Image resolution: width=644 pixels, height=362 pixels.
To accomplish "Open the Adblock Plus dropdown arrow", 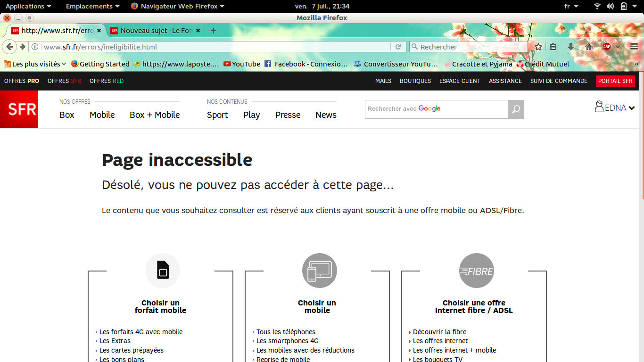I will pos(618,47).
